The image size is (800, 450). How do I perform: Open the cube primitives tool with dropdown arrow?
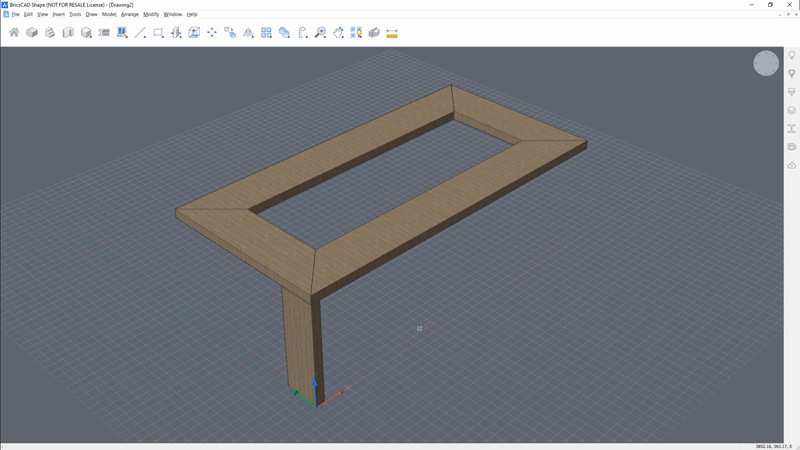(x=86, y=33)
